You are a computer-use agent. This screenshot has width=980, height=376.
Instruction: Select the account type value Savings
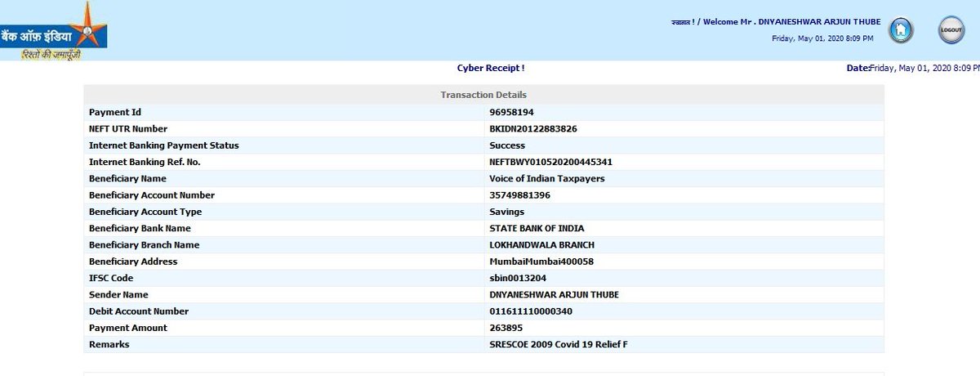[506, 212]
